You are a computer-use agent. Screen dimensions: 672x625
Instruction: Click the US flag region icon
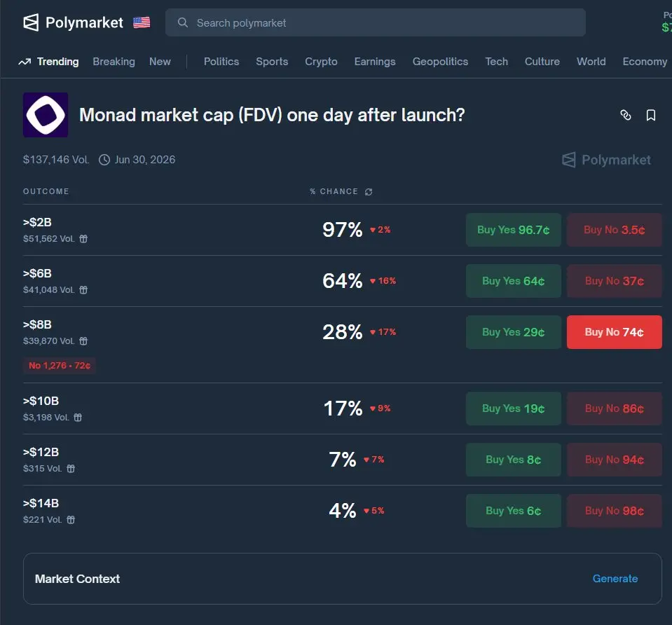click(142, 22)
